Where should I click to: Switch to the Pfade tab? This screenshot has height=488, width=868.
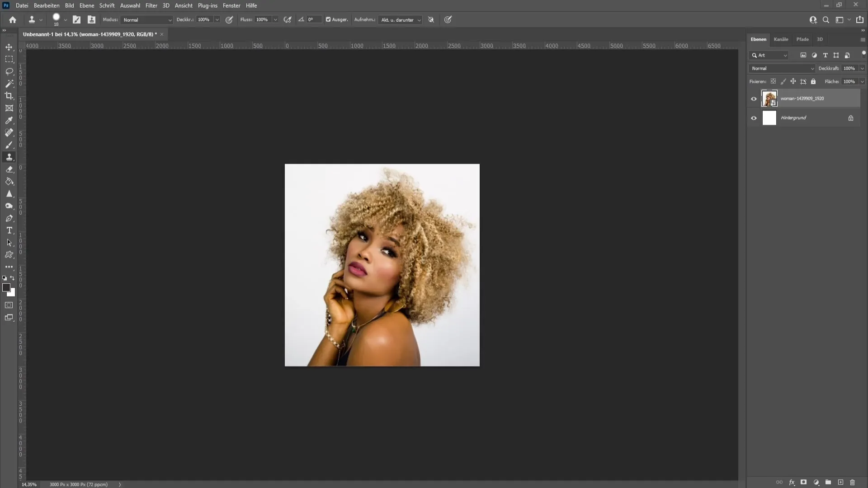(x=802, y=39)
